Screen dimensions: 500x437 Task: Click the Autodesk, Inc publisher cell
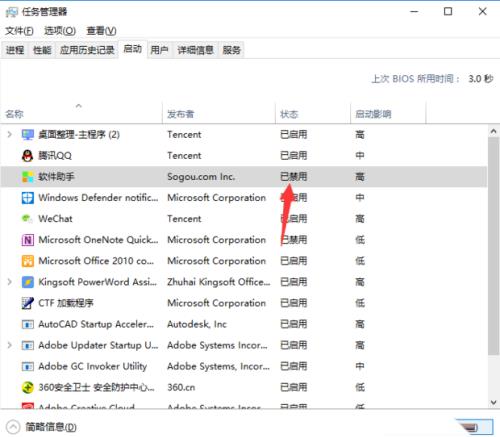tap(197, 324)
